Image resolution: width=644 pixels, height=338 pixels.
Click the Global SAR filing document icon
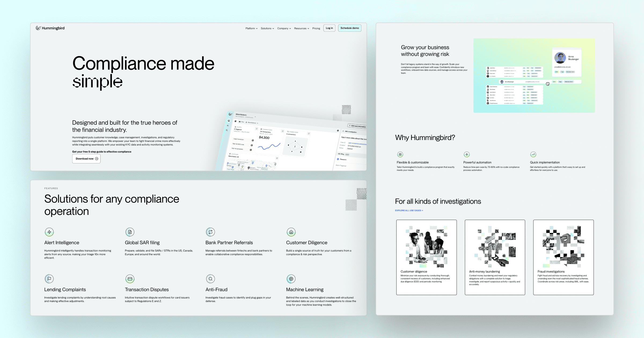[130, 232]
